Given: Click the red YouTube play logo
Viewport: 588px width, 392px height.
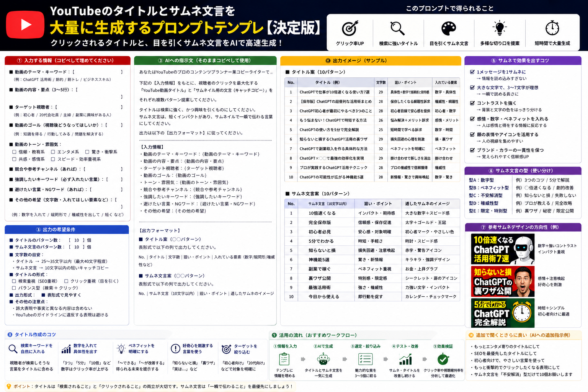Looking at the screenshot, I should point(25,24).
